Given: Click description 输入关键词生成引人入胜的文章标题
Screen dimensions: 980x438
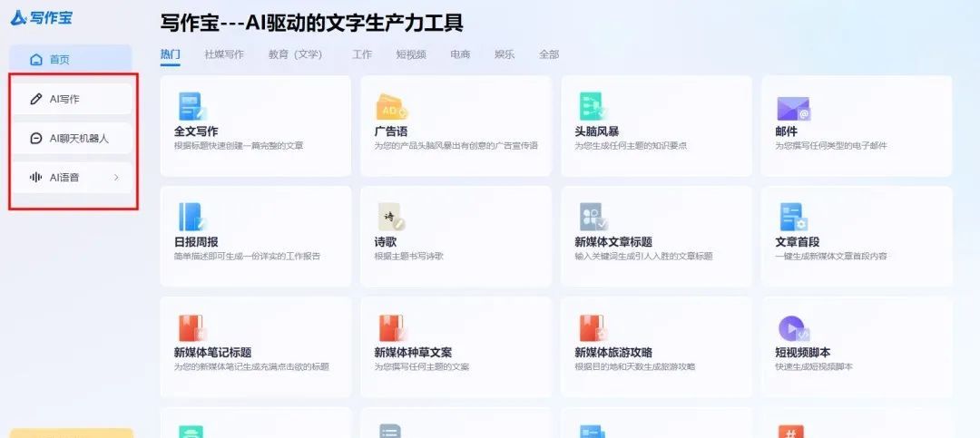Looking at the screenshot, I should (643, 256).
